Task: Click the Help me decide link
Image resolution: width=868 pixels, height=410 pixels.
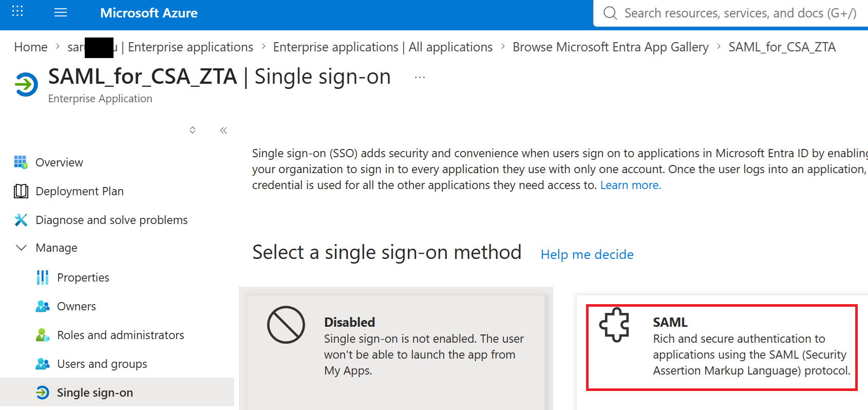Action: pos(587,254)
